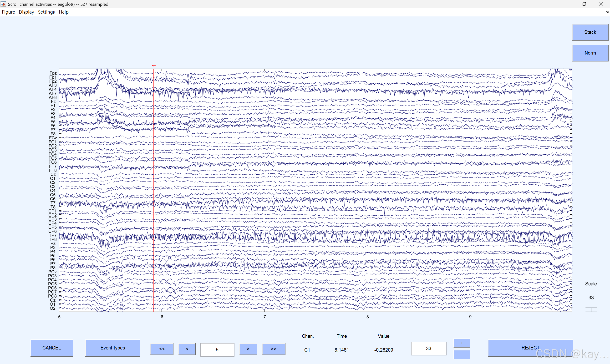Image resolution: width=610 pixels, height=364 pixels.
Task: Open the Display menu
Action: [26, 12]
